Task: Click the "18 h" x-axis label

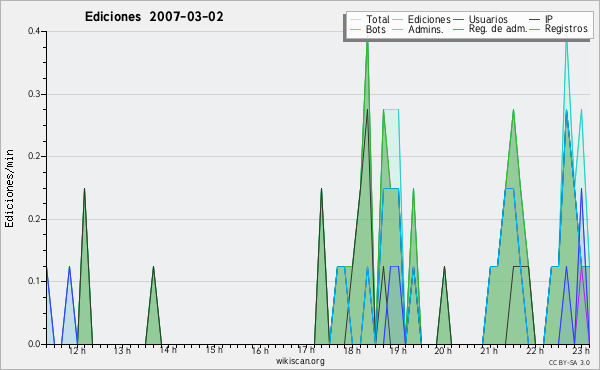Action: [352, 350]
